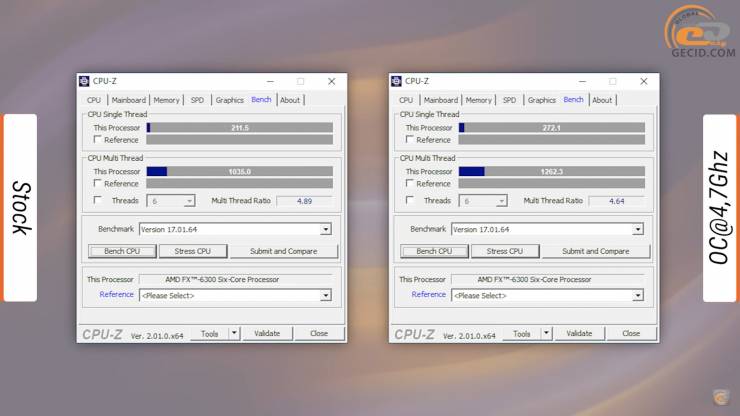The height and width of the screenshot is (416, 740).
Task: Open CPU tab in Stock window
Action: 93,100
